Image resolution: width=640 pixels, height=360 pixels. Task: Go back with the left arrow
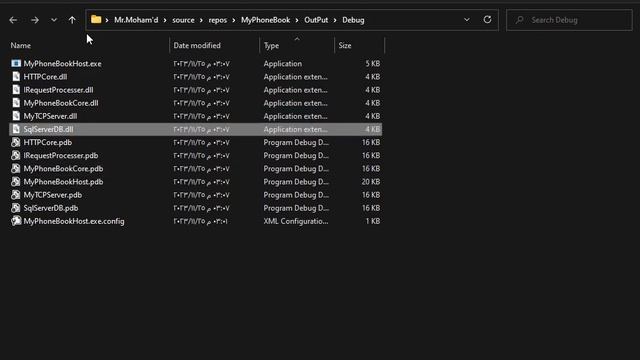[x=13, y=20]
